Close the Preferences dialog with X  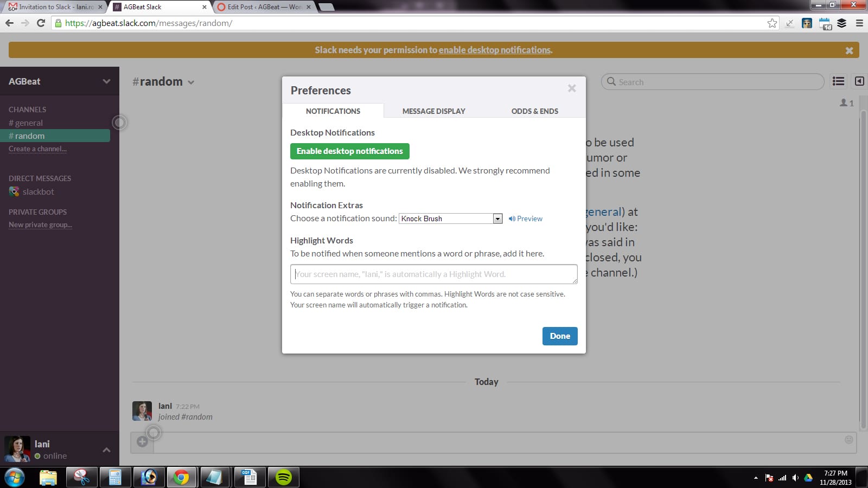[572, 88]
